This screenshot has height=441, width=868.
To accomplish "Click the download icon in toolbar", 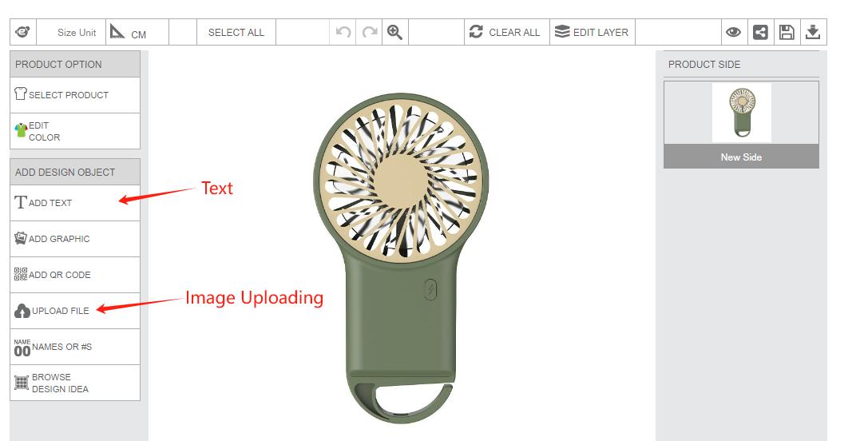I will tap(813, 32).
